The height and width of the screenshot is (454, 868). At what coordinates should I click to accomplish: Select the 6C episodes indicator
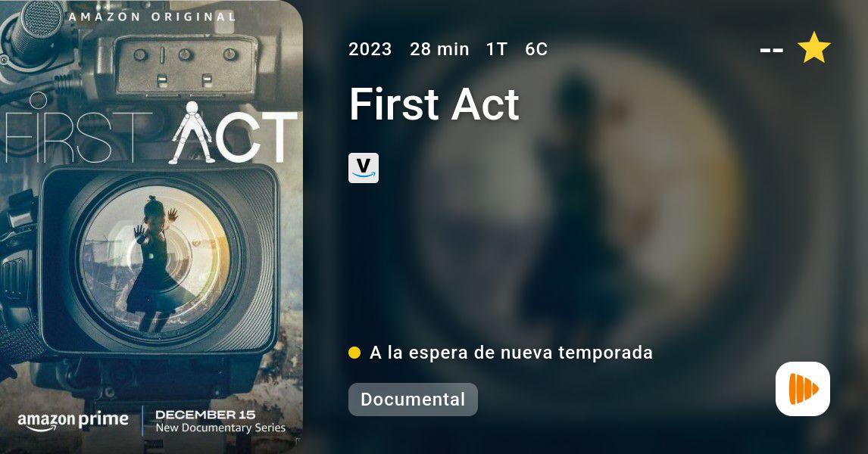[535, 49]
